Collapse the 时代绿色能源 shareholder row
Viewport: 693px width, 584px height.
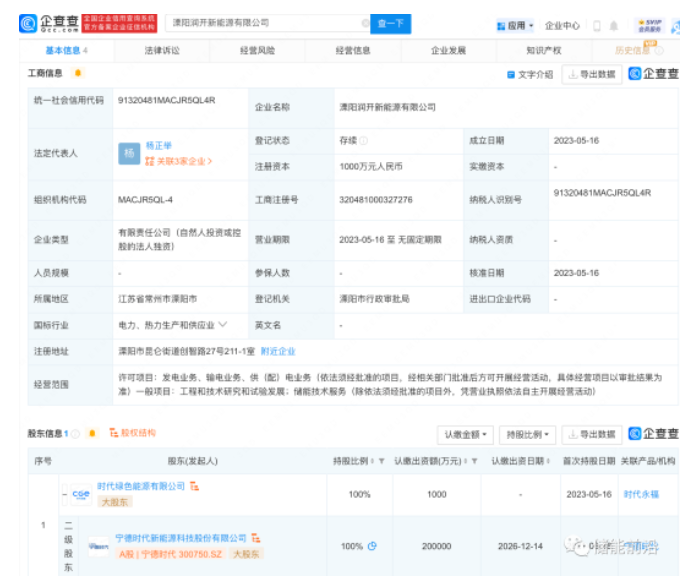(x=65, y=494)
